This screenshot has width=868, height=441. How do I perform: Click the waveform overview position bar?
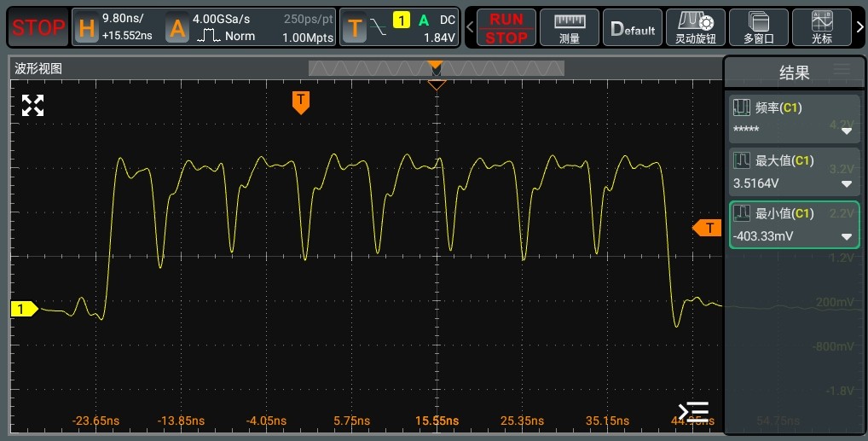point(436,68)
